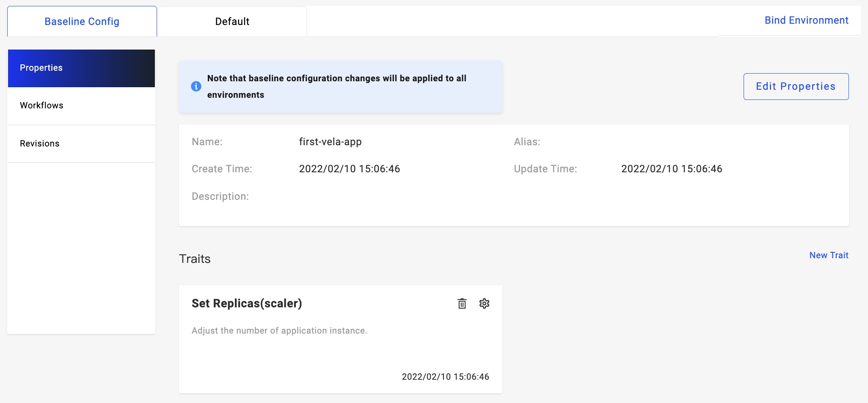Click the blue info icon in notice

pos(196,86)
